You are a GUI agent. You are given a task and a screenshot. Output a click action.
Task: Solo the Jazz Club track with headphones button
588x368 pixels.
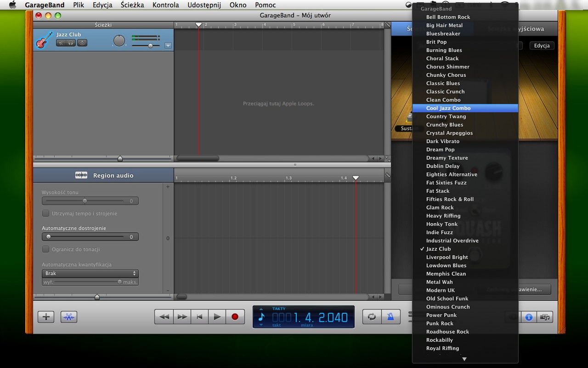tap(71, 43)
